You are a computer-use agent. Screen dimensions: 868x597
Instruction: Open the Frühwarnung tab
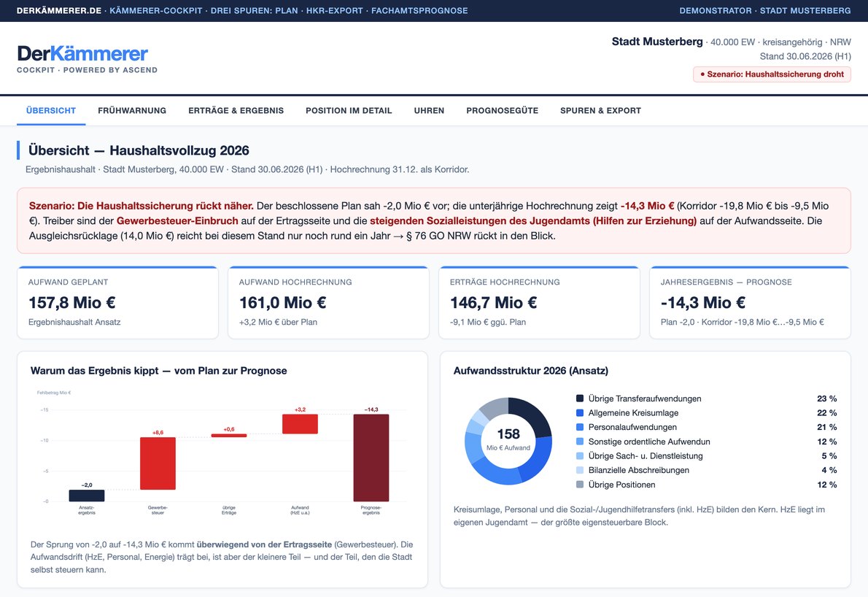tap(132, 111)
